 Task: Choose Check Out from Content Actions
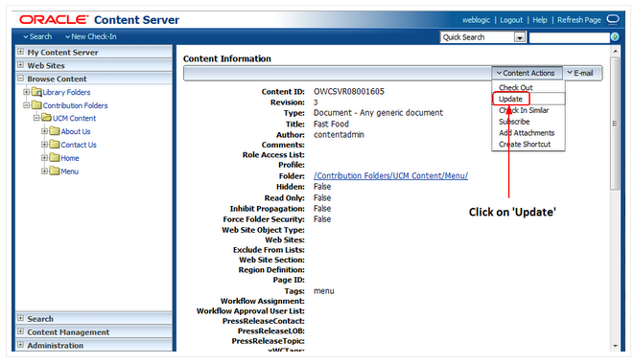coord(515,88)
